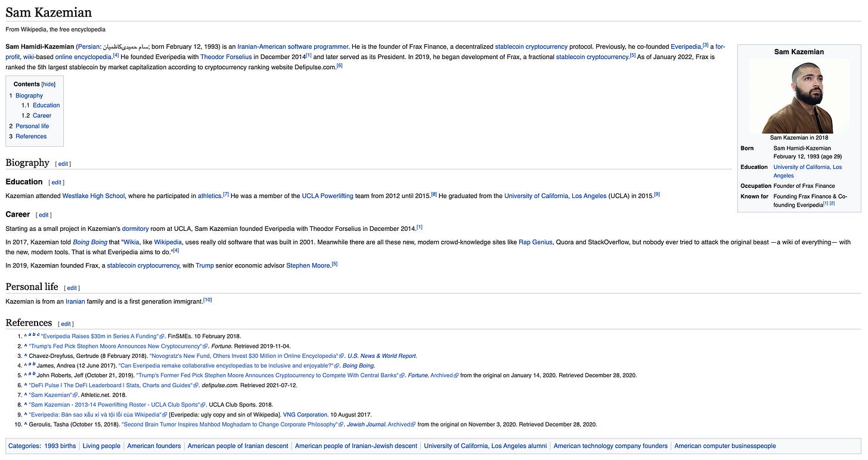
Task: Open Stephen Moore link in Career
Action: point(308,265)
